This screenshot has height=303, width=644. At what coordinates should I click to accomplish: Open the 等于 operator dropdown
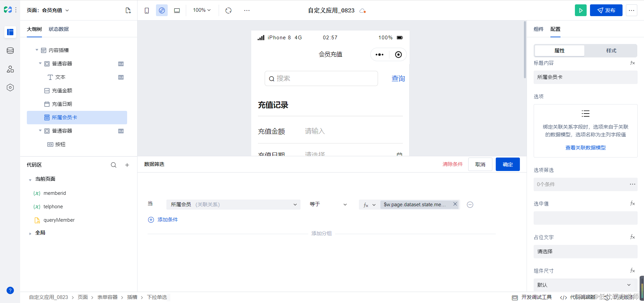coord(328,204)
